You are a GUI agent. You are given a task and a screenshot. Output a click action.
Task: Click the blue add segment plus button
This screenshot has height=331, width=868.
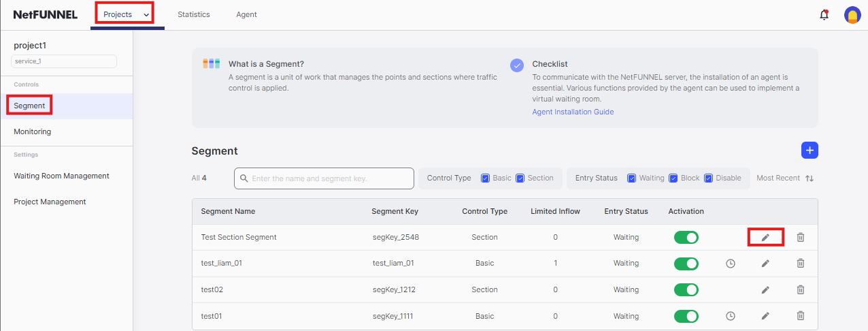pos(809,151)
